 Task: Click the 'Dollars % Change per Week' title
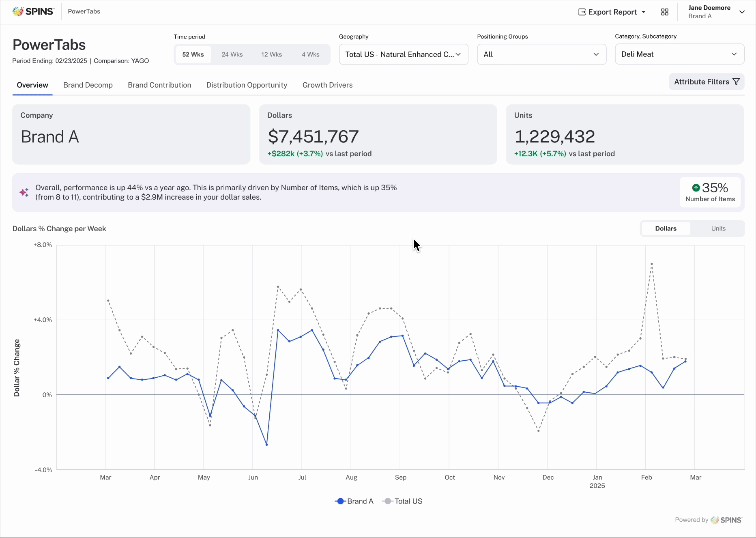(x=59, y=229)
